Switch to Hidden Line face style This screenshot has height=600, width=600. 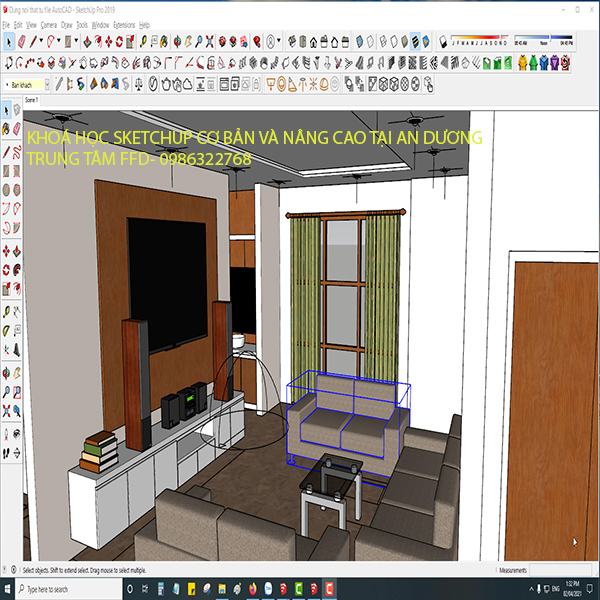(394, 41)
